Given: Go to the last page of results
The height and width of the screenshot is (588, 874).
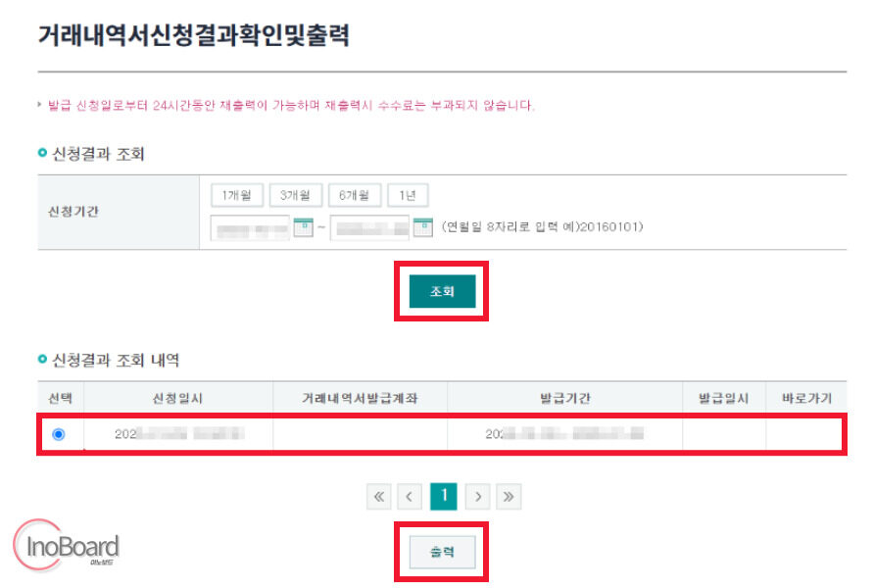Looking at the screenshot, I should 509,497.
